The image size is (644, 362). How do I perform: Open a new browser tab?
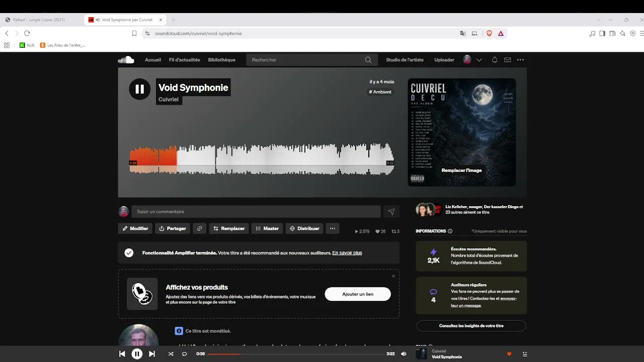173,20
